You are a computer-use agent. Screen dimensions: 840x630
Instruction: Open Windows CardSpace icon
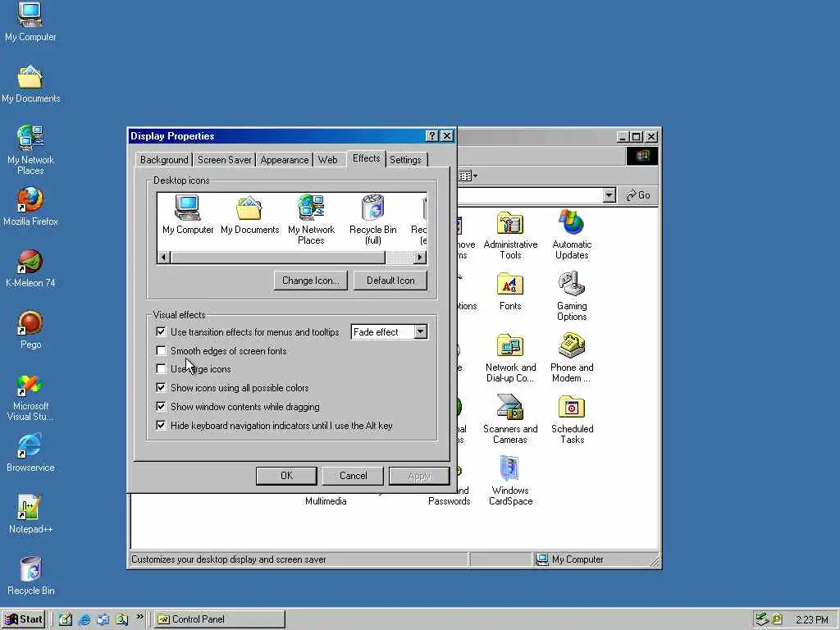pos(510,481)
